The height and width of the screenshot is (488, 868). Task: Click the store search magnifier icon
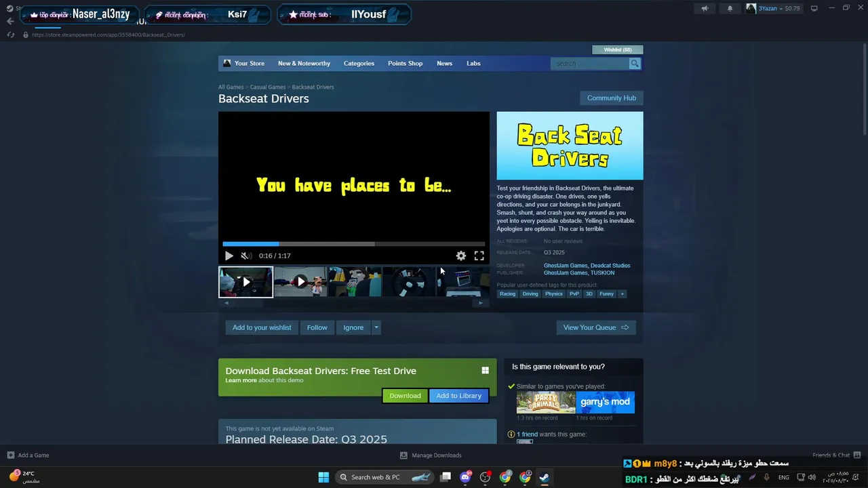[635, 64]
